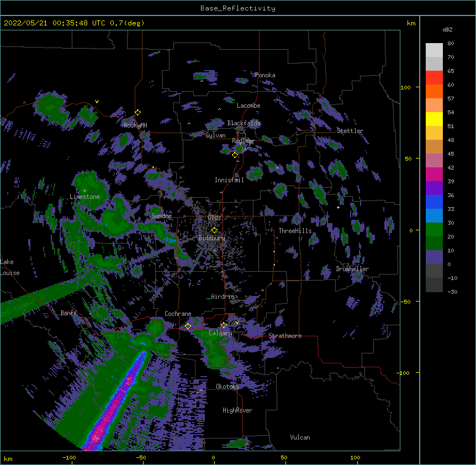Image resolution: width=476 pixels, height=465 pixels.
Task: Select the Lacombe label on the map
Action: click(x=248, y=105)
